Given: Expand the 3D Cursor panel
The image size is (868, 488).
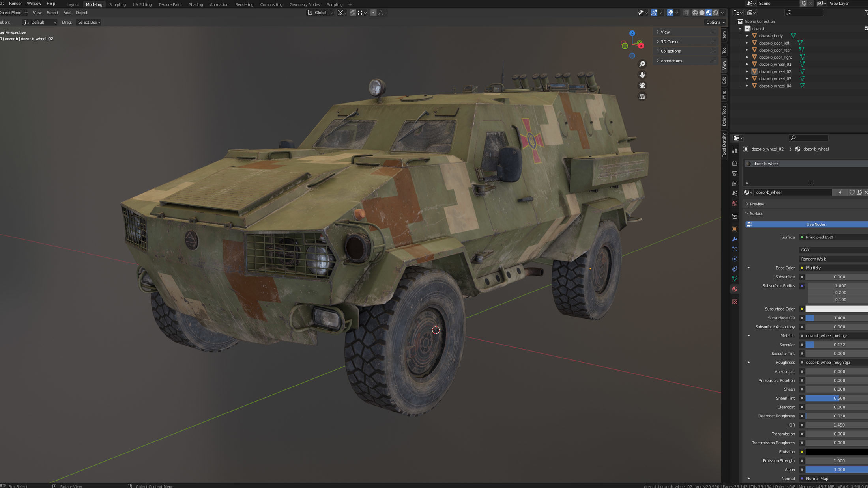Looking at the screenshot, I should (687, 41).
